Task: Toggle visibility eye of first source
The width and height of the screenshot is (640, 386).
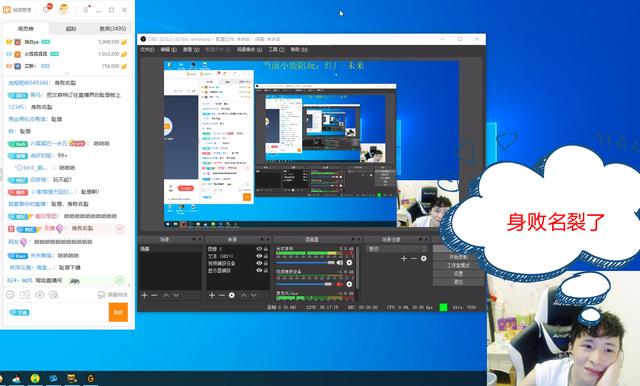Action: click(259, 249)
